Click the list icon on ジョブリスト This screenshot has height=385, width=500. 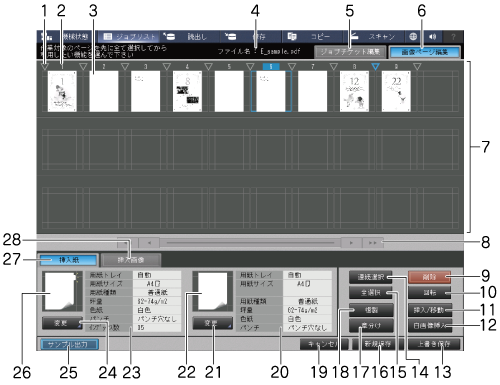(107, 36)
